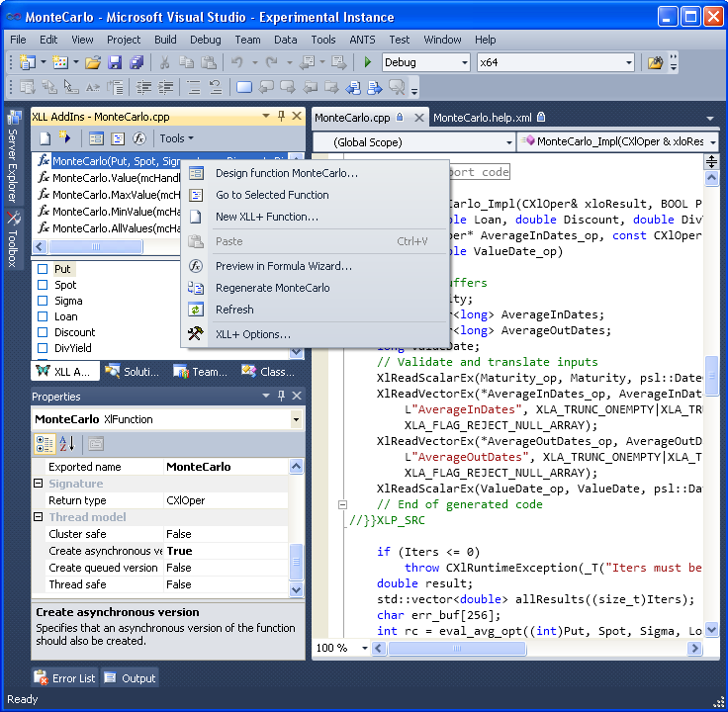Toggle the Sigma checkbox
Viewport: 728px width, 712px height.
(x=43, y=301)
